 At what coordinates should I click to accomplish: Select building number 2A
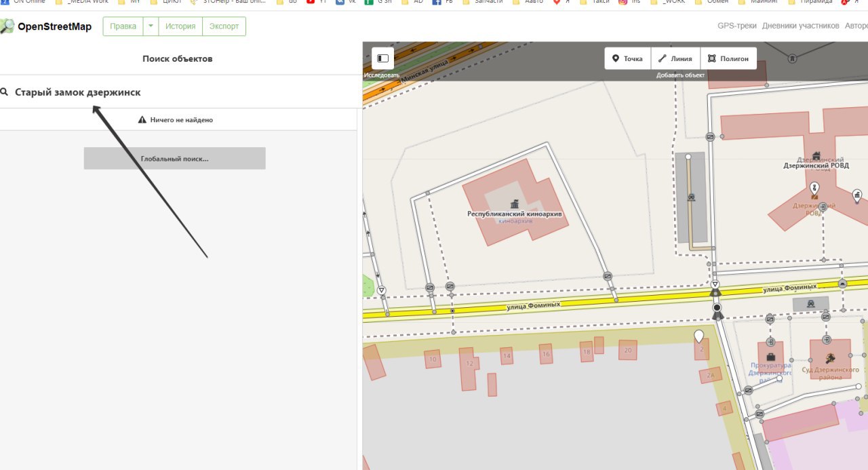pyautogui.click(x=711, y=375)
